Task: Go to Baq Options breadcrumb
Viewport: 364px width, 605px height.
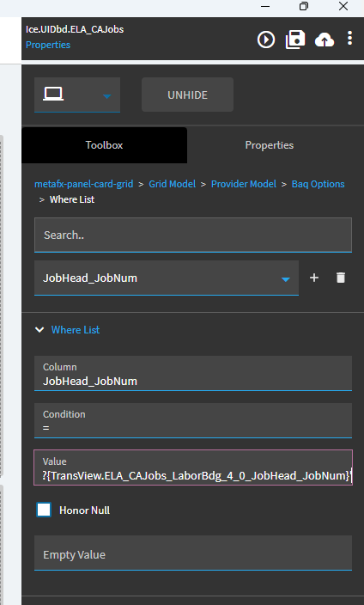Action: pos(318,184)
